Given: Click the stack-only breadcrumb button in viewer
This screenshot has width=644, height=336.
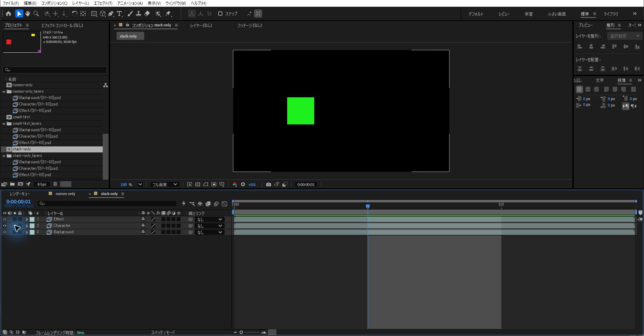Looking at the screenshot, I should [x=130, y=36].
